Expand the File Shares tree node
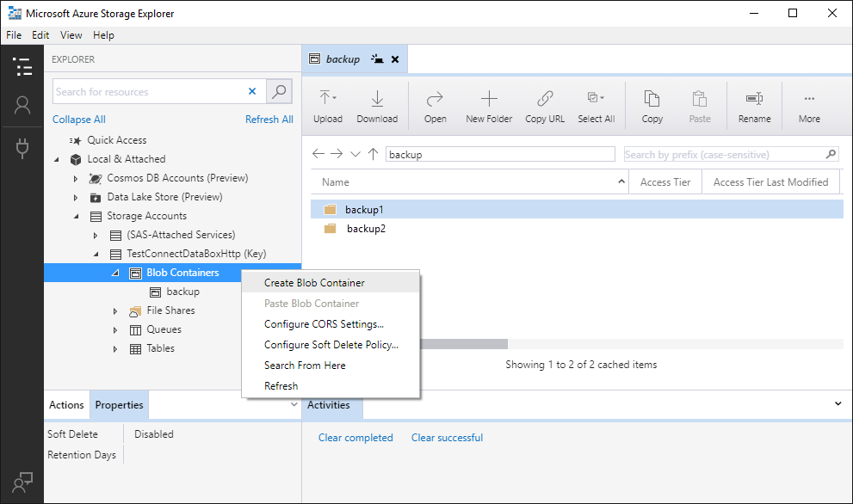The height and width of the screenshot is (504, 853). click(114, 310)
